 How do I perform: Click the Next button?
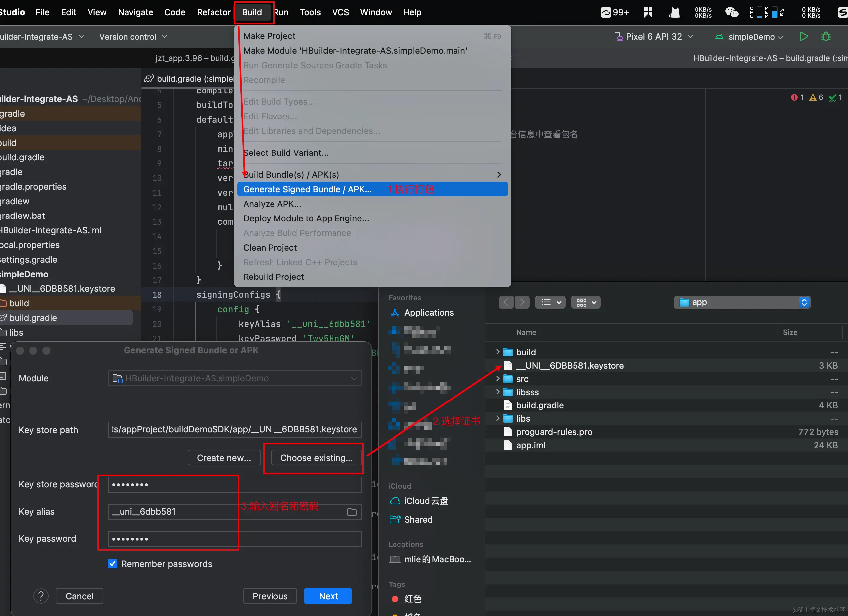pyautogui.click(x=328, y=596)
